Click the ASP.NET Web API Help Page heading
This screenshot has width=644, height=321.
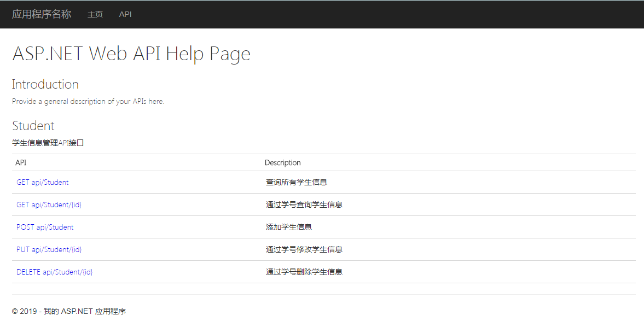click(131, 53)
